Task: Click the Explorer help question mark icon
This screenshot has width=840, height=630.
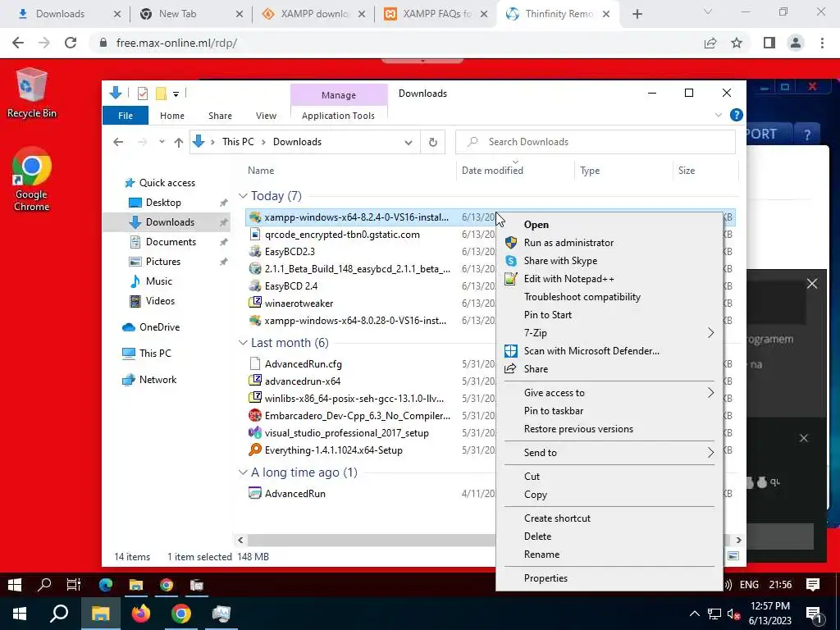Action: (737, 115)
